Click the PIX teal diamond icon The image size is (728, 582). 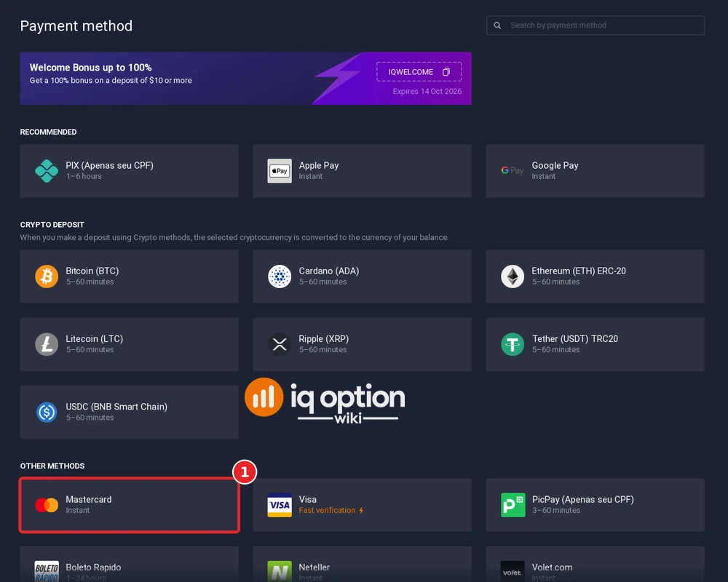(x=47, y=171)
